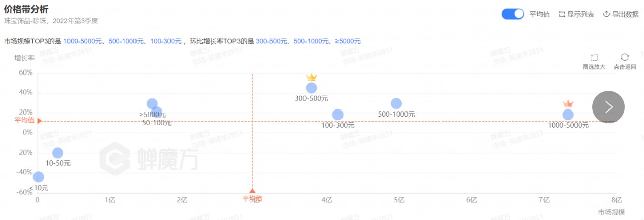Viewport: 644px width, 220px height.
Task: Open next panel with gray arrow button
Action: coord(608,107)
